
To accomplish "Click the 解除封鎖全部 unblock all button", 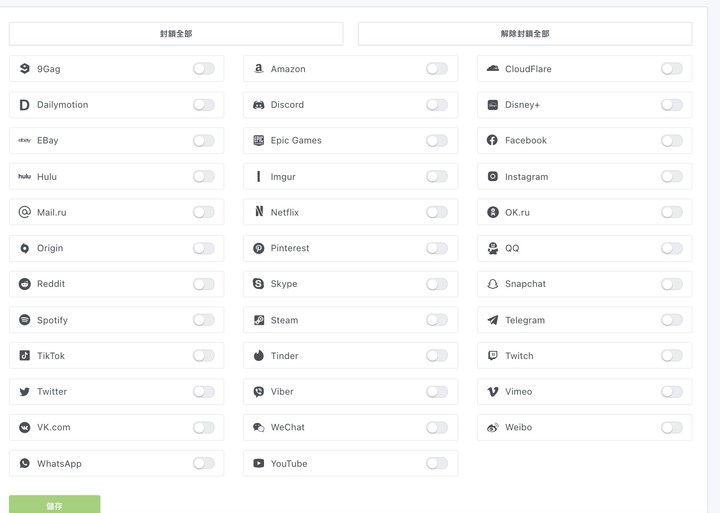I will pyautogui.click(x=525, y=34).
